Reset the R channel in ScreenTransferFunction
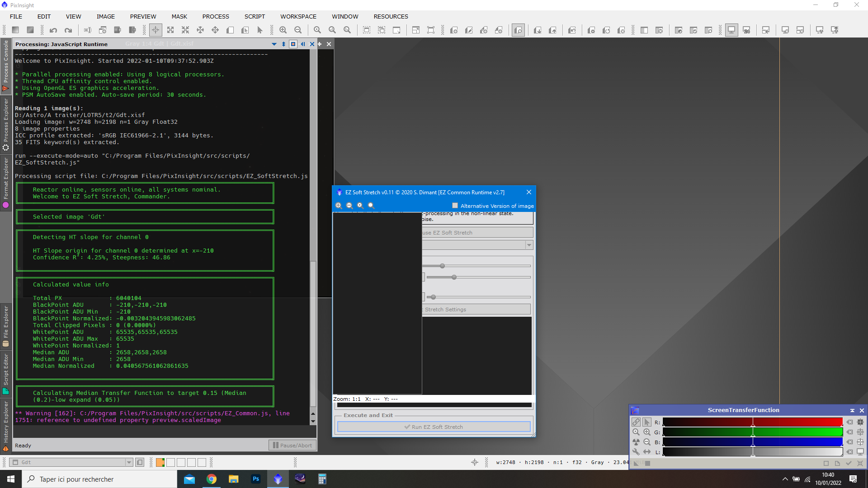The image size is (868, 488). click(849, 422)
